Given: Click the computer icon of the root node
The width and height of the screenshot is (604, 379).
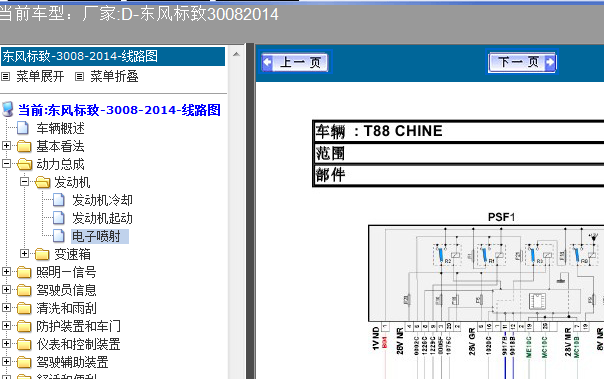Looking at the screenshot, I should click(x=8, y=109).
